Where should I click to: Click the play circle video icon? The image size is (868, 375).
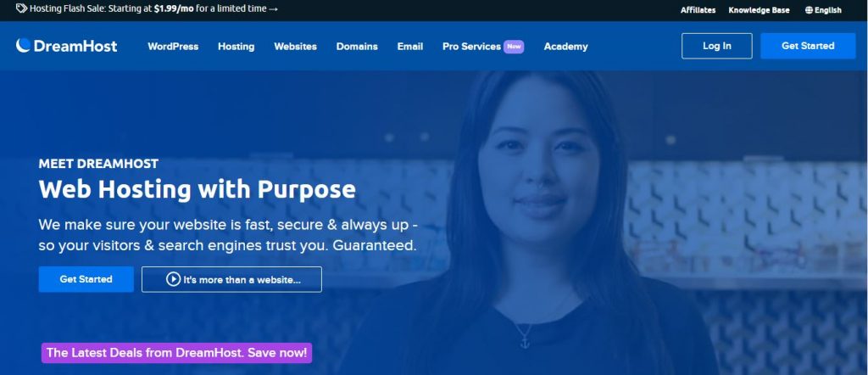tap(173, 279)
